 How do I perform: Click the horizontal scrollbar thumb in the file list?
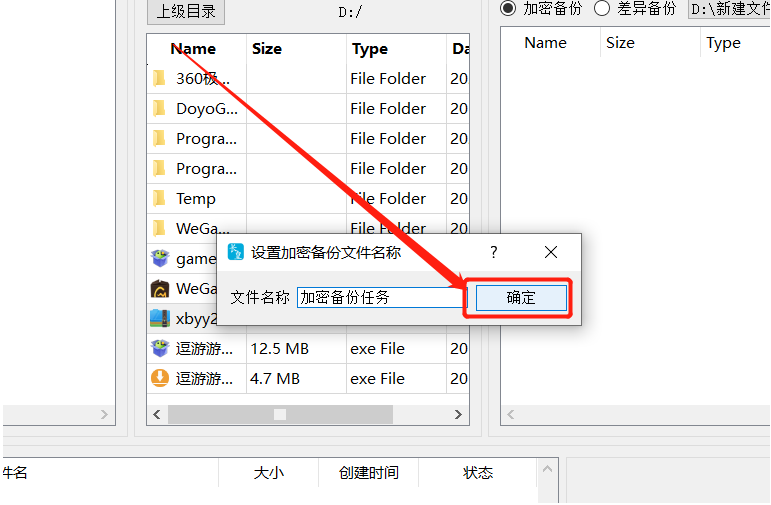tap(280, 415)
